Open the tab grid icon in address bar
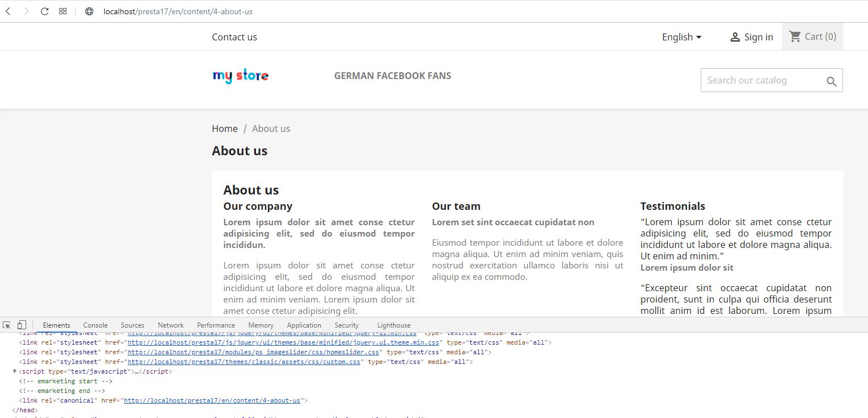Viewport: 868px width, 418px height. tap(63, 11)
